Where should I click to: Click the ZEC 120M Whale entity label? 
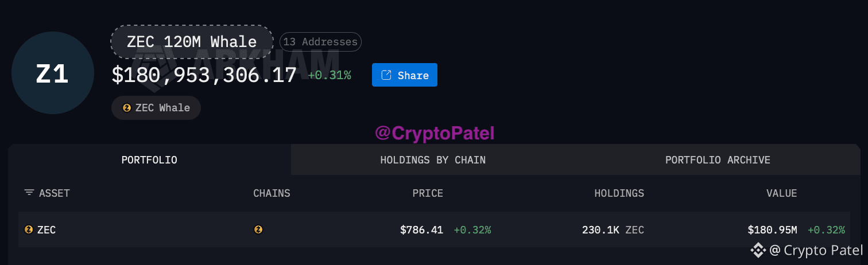pos(192,41)
